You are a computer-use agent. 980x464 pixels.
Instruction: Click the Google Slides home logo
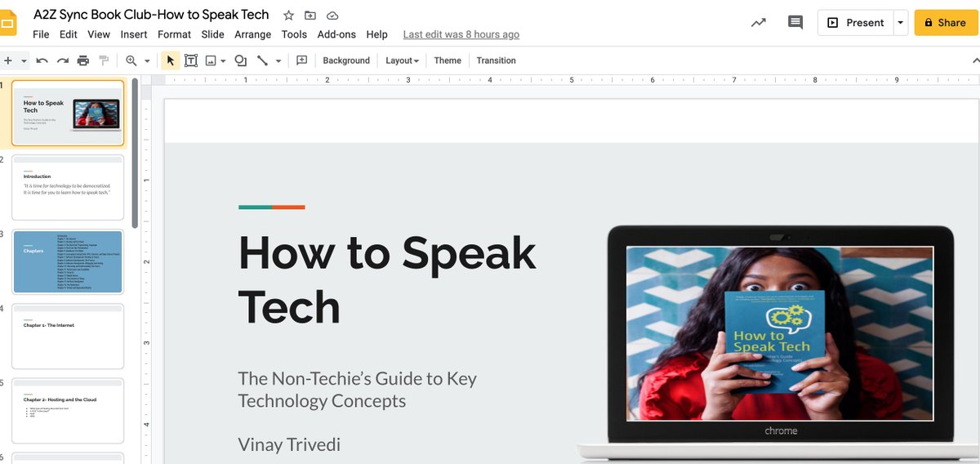7,23
